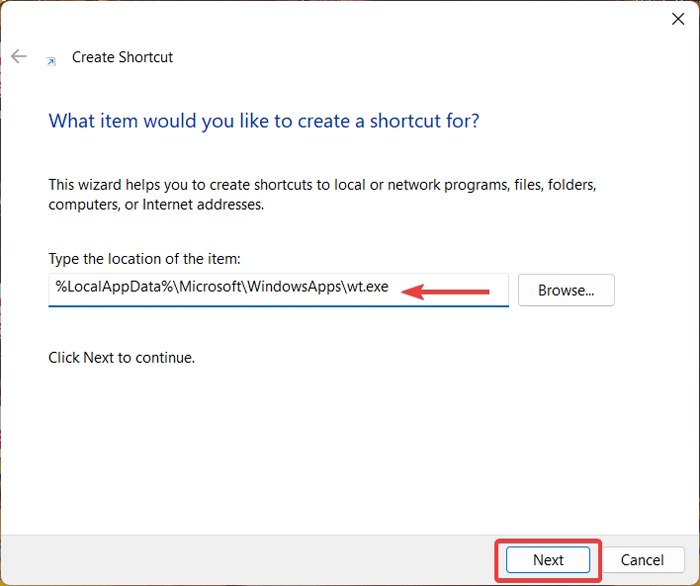Click the heading 'What item would you like...'

click(x=264, y=121)
